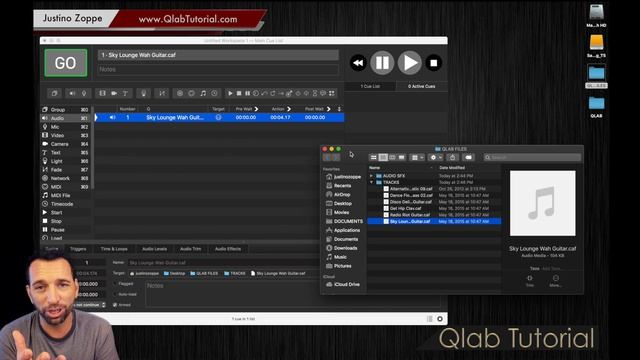Toggle the Flagged checkbox
Image resolution: width=640 pixels, height=360 pixels.
tap(115, 284)
